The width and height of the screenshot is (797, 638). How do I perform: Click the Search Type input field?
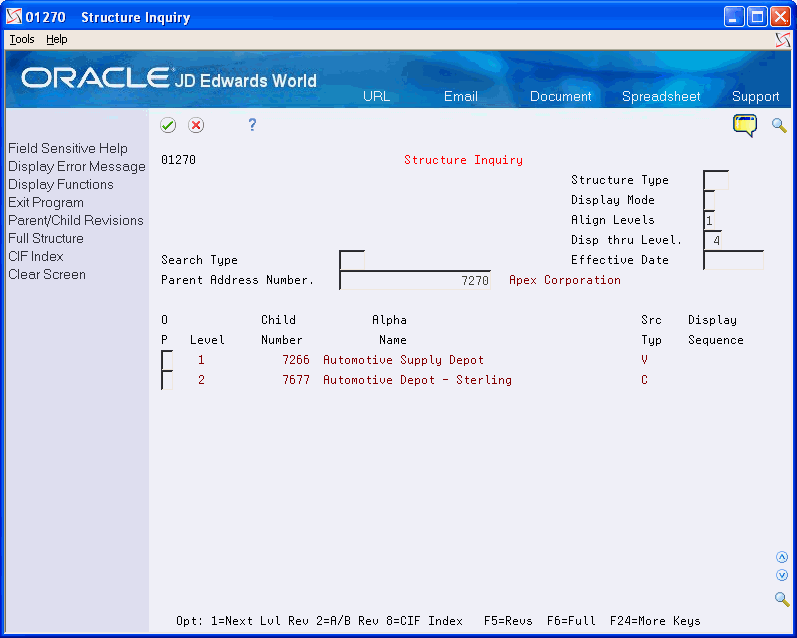click(352, 260)
